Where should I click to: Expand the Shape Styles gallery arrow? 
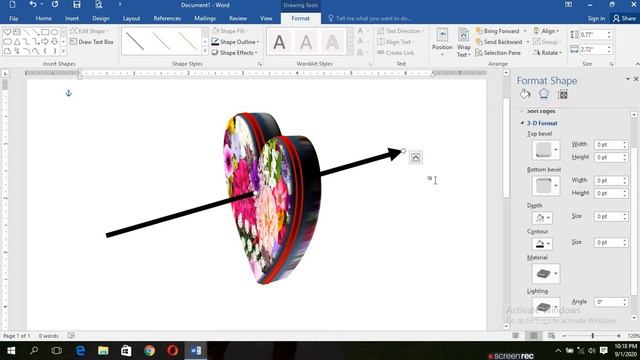pos(205,51)
